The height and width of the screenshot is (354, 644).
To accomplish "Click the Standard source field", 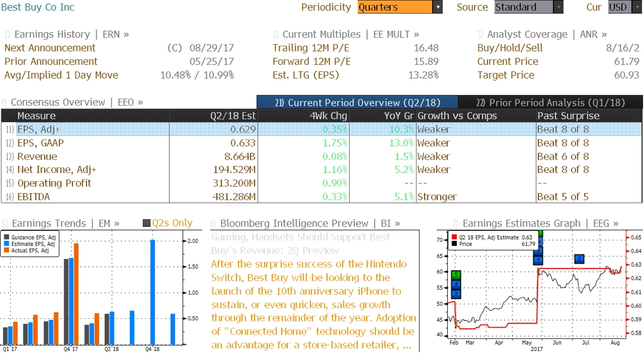I will pos(524,7).
